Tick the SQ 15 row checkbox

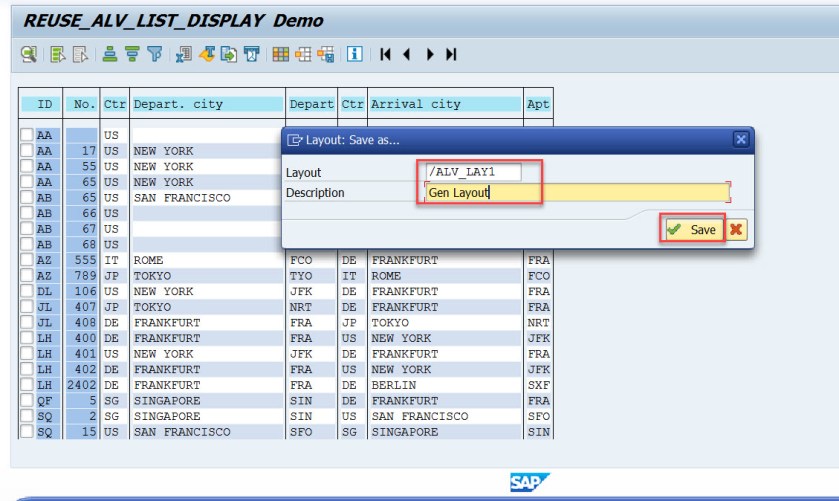27,431
